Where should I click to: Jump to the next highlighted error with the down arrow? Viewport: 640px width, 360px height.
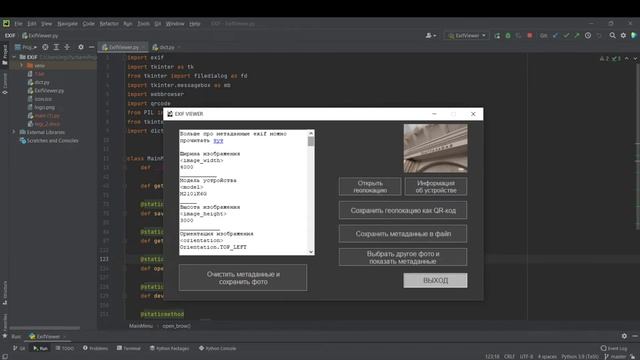635,59
